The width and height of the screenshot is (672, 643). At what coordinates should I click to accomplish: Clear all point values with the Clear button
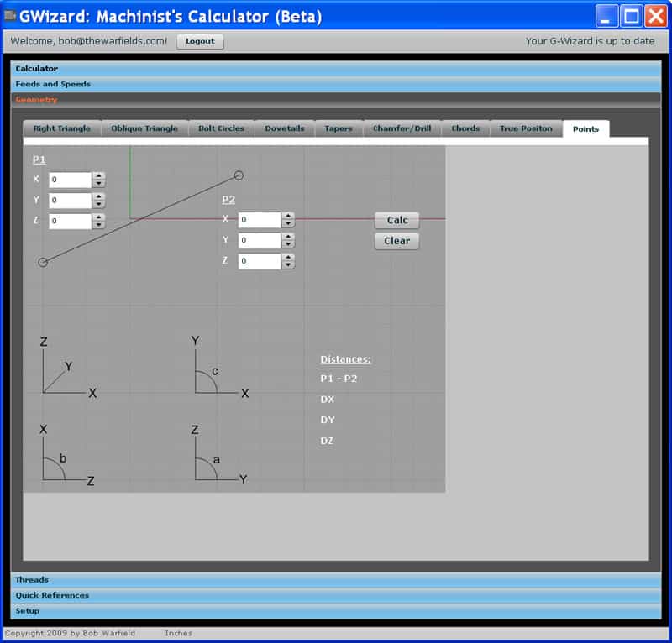click(396, 241)
